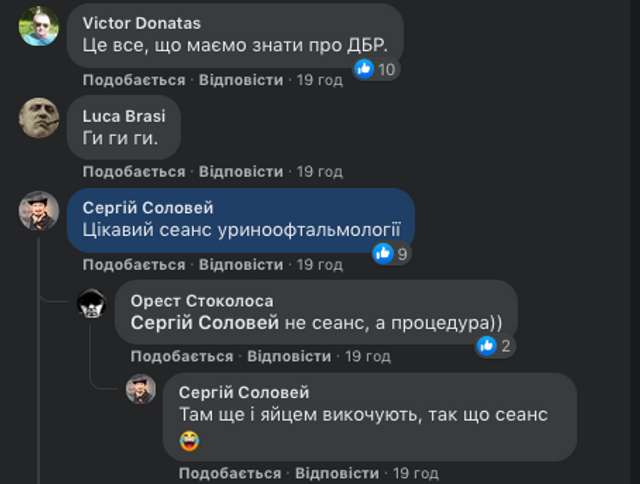Reply to Орест Стоколоса comment
640x484 pixels.
coord(289,357)
